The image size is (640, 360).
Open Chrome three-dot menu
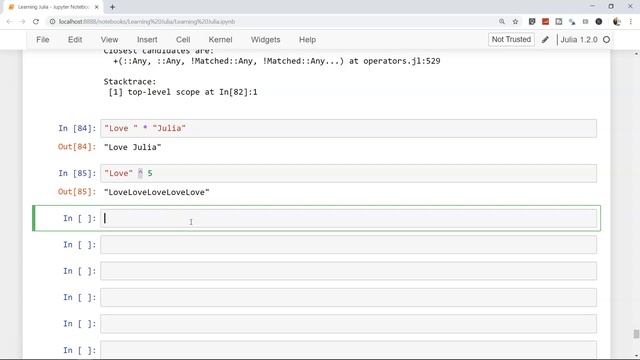[631, 22]
